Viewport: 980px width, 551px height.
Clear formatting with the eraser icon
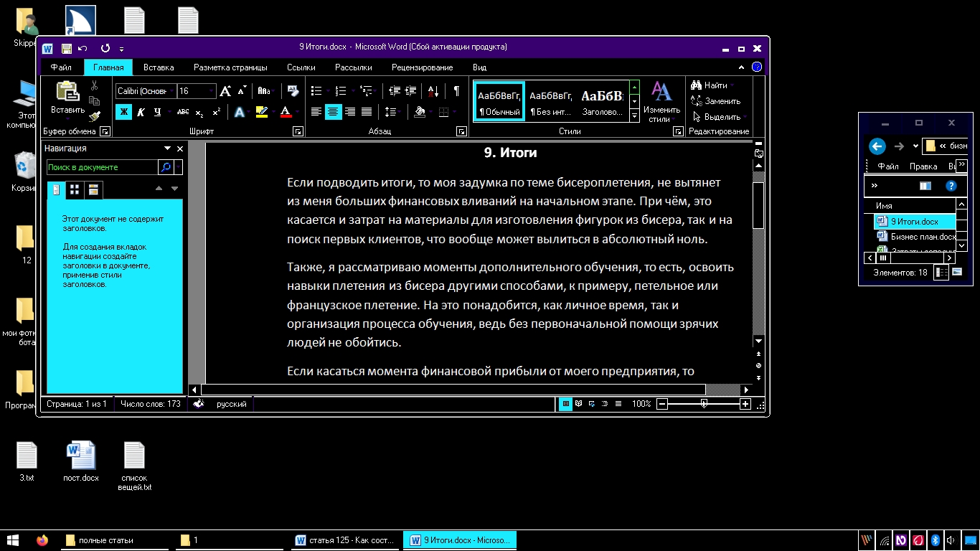[x=293, y=91]
